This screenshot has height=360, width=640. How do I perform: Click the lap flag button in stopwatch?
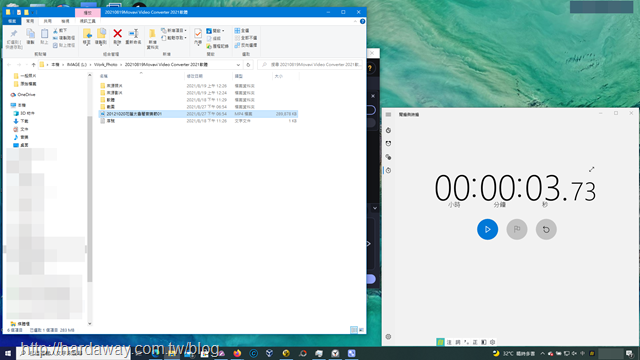coord(517,229)
